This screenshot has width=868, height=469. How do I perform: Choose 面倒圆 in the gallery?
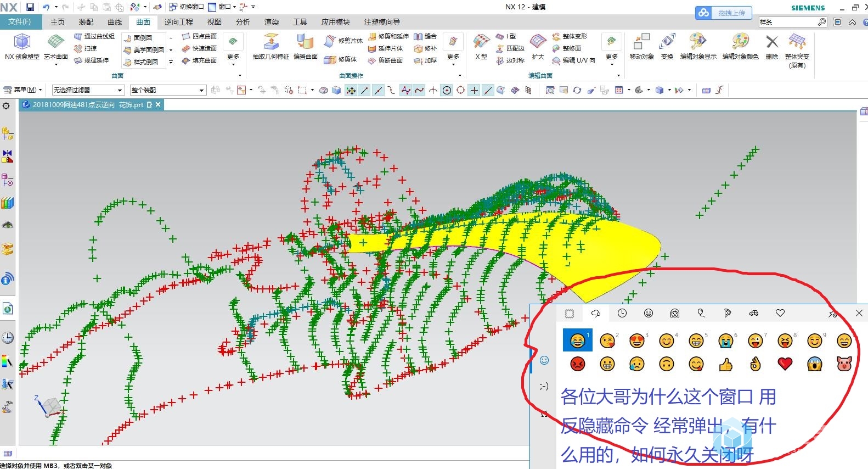click(138, 38)
